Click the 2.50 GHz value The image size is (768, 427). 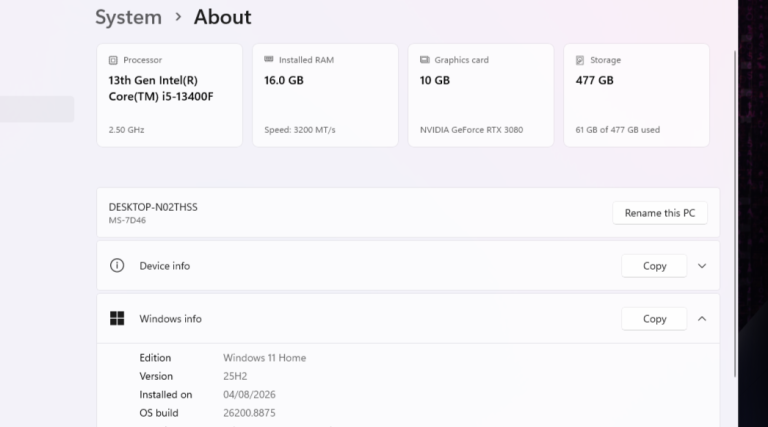[126, 130]
